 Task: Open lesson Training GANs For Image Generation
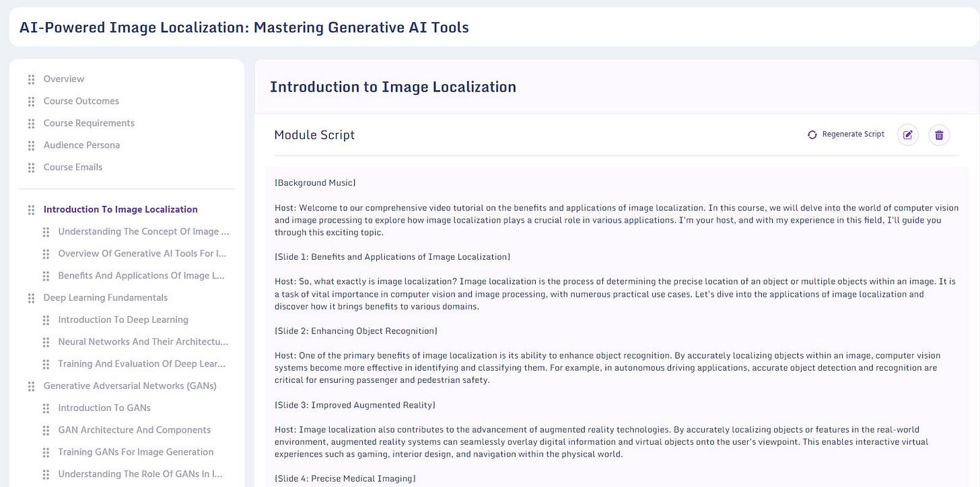[x=136, y=451]
